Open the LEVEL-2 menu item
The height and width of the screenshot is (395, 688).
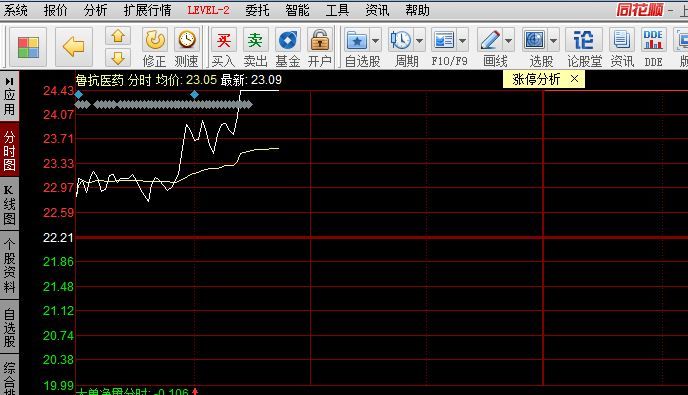pos(208,10)
